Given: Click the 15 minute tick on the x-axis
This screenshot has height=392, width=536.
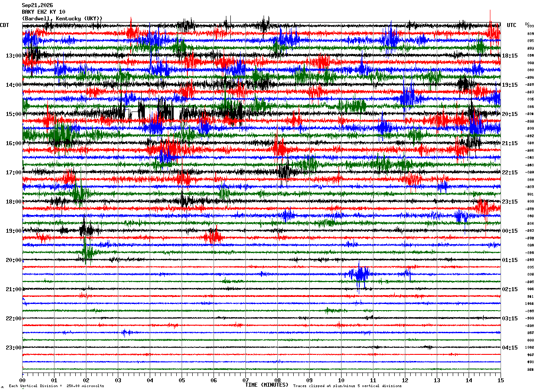Looking at the screenshot, I should pyautogui.click(x=501, y=380).
